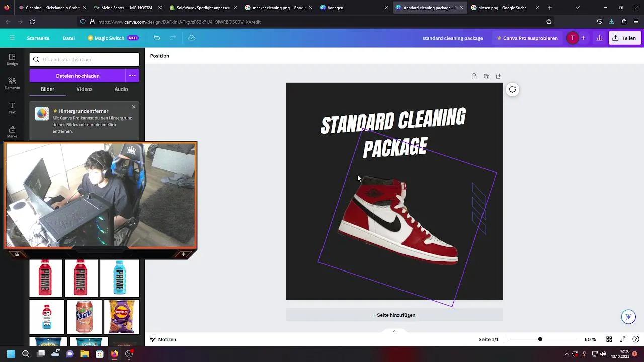Open Firefox application hamburger menu
The image size is (644, 362).
(636, 22)
